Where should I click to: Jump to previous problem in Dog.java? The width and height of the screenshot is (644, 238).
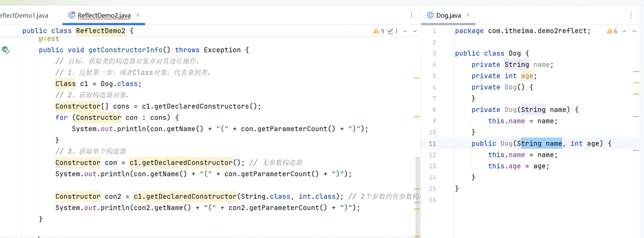[624, 31]
